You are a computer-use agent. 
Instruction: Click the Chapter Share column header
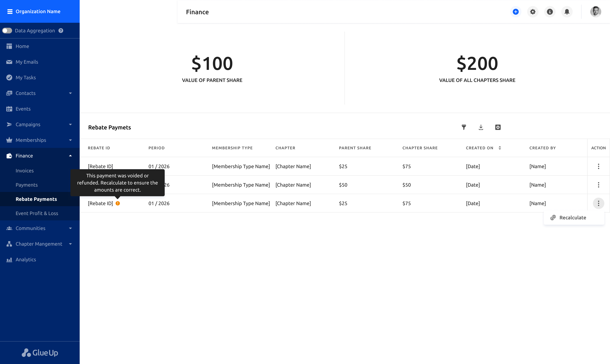tap(420, 148)
